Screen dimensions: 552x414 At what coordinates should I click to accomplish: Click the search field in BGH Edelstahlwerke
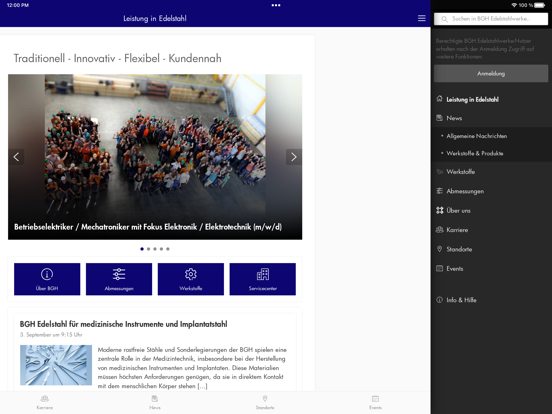coord(491,19)
